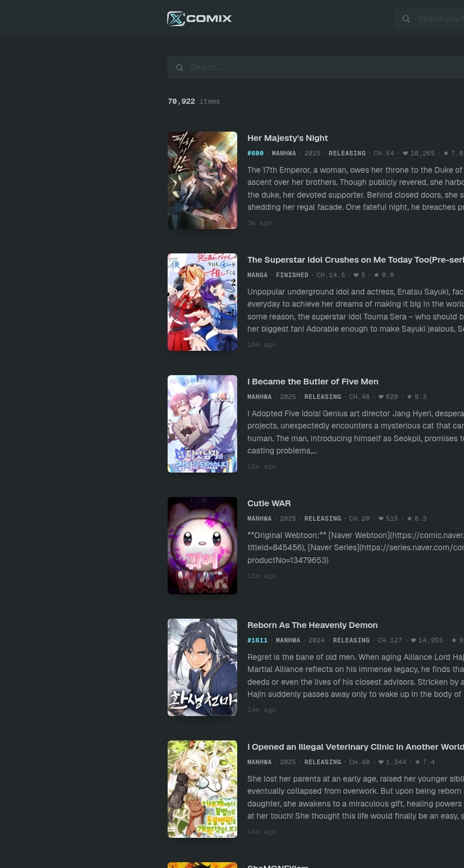Focus the list Search... input field
464x868 pixels.
click(x=316, y=67)
